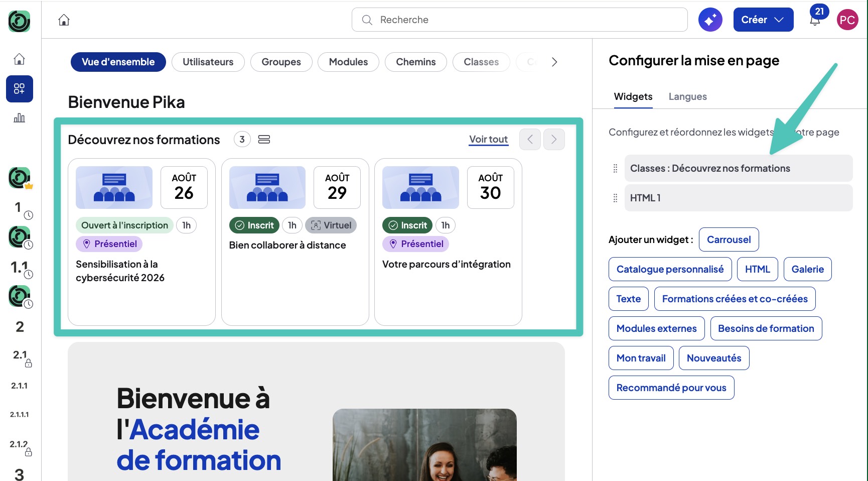Screen dimensions: 868x481
Task: Add a Recommandé pour vous widget
Action: click(x=671, y=388)
